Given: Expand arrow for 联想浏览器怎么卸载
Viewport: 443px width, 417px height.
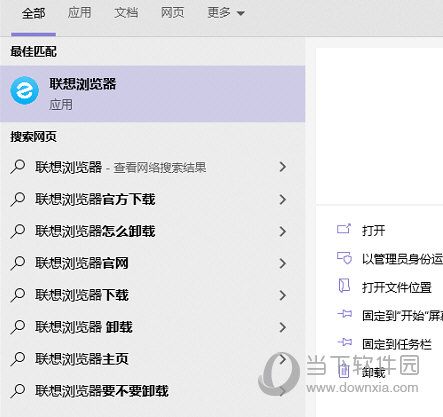Looking at the screenshot, I should tap(283, 231).
